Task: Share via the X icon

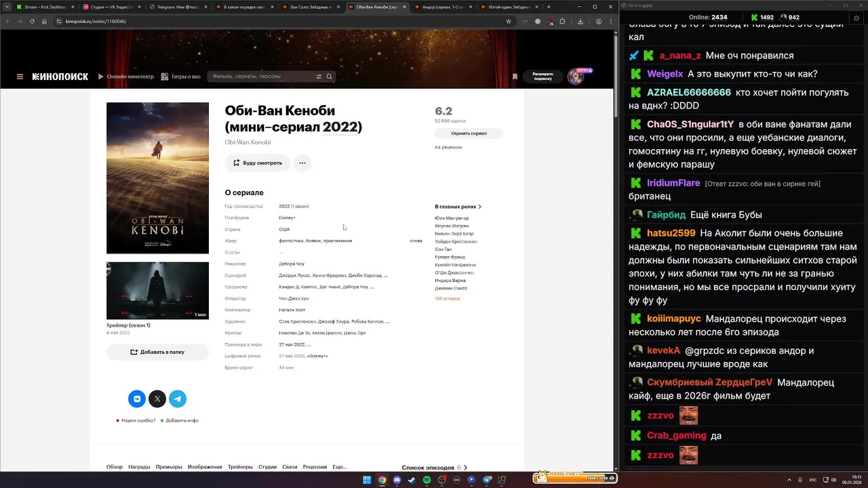Action: [157, 399]
